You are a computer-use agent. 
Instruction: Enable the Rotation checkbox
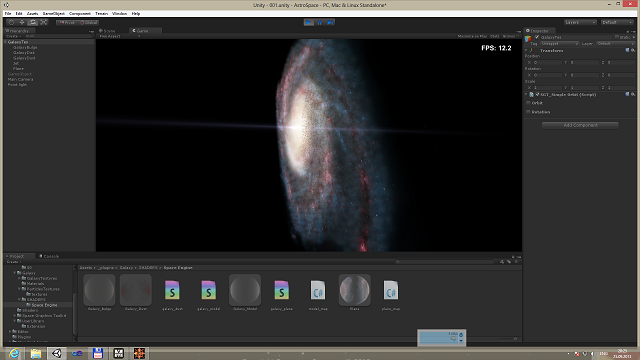(x=529, y=112)
